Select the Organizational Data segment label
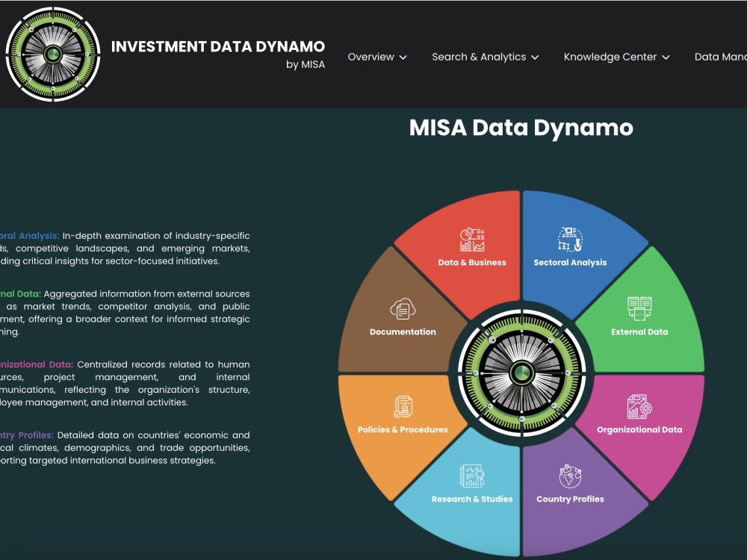The width and height of the screenshot is (747, 560). [x=639, y=429]
